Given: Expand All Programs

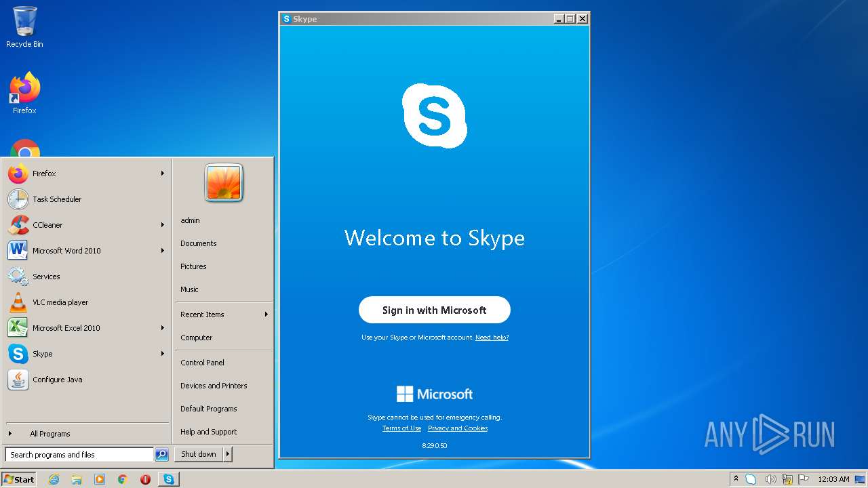Looking at the screenshot, I should pyautogui.click(x=86, y=434).
